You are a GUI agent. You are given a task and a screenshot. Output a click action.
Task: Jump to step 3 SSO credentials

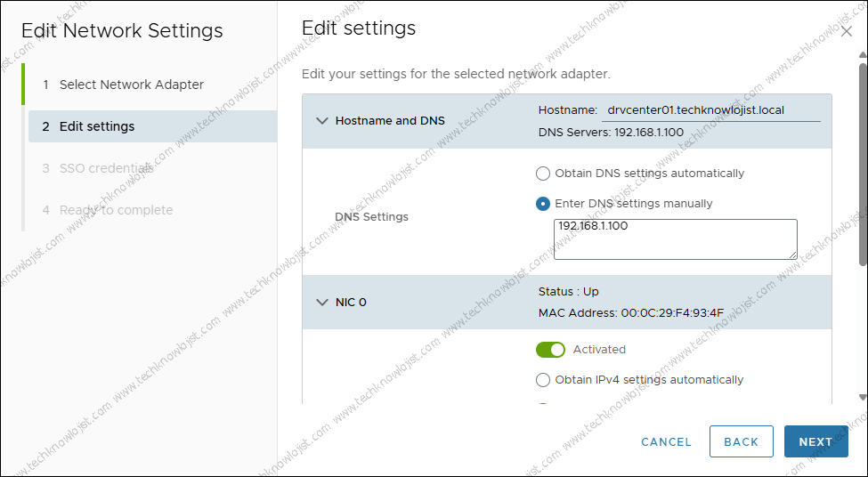coord(106,168)
